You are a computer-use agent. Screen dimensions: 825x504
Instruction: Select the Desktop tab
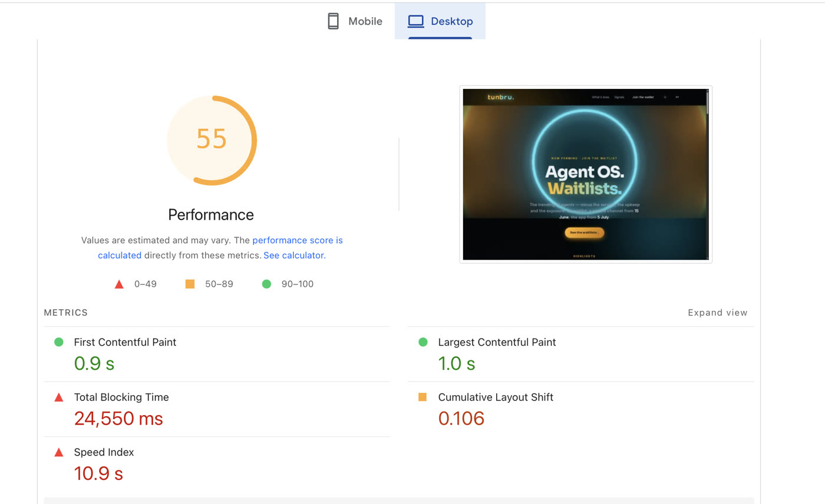pyautogui.click(x=440, y=21)
